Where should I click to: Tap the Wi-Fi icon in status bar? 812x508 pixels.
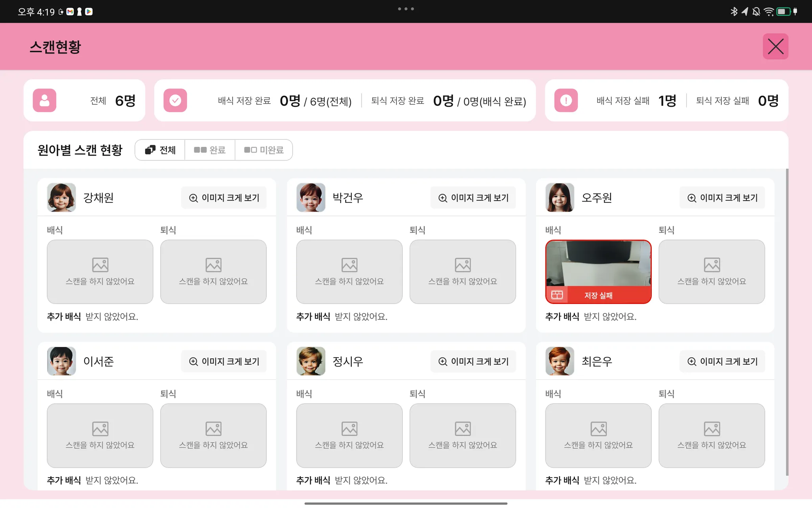tap(768, 12)
